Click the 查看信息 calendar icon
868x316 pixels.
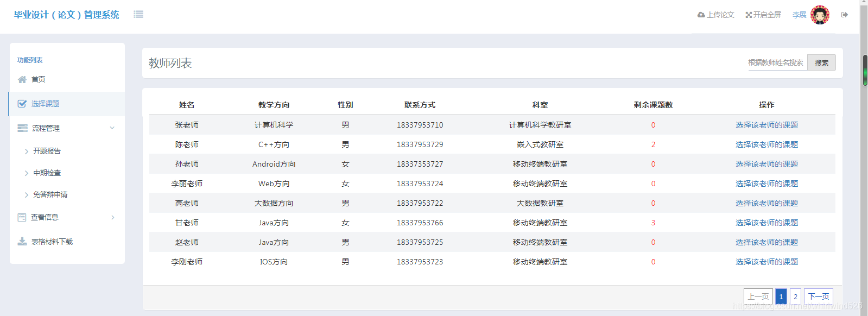(22, 217)
